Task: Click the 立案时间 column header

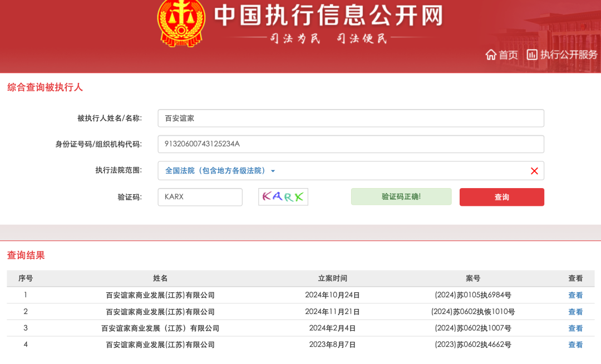Action: pyautogui.click(x=332, y=278)
